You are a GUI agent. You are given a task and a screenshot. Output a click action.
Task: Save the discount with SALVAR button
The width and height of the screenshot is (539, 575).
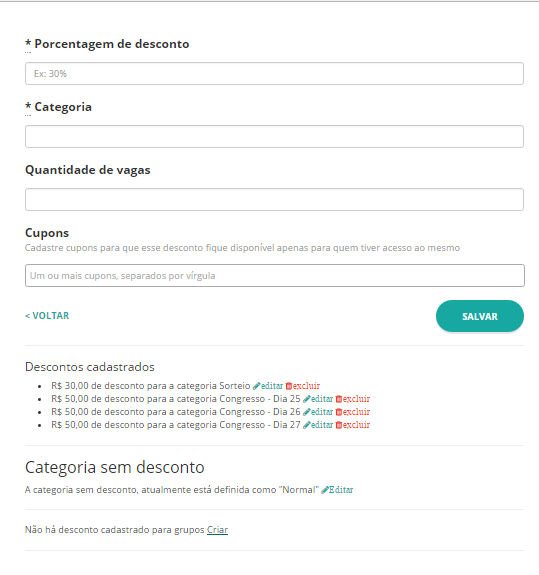[x=480, y=316]
